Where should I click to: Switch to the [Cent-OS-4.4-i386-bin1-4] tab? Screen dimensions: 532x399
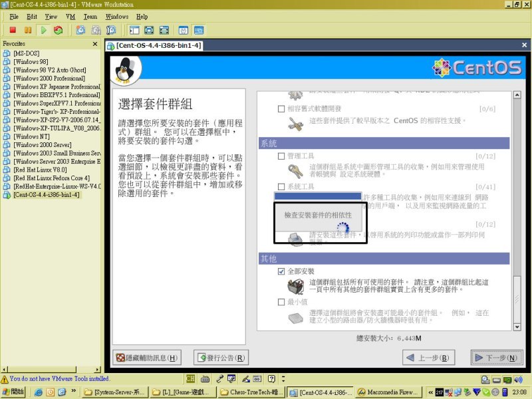coord(154,45)
